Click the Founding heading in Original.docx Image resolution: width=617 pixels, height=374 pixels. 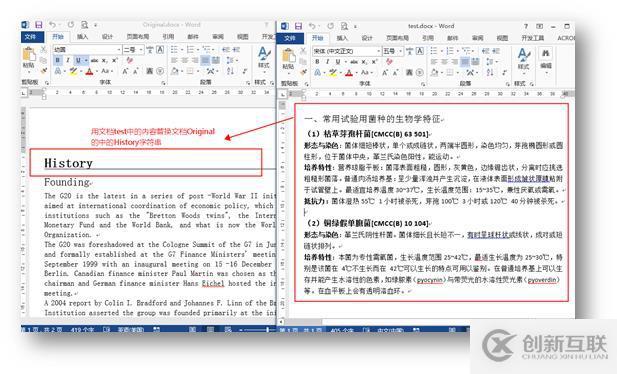pos(67,182)
